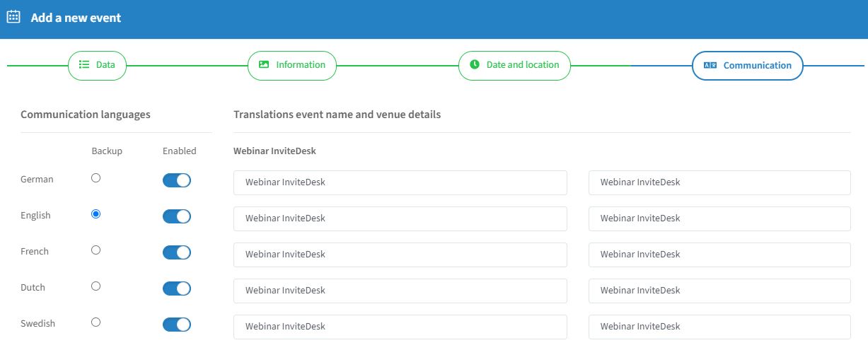Select Dutch as backup language

(96, 286)
